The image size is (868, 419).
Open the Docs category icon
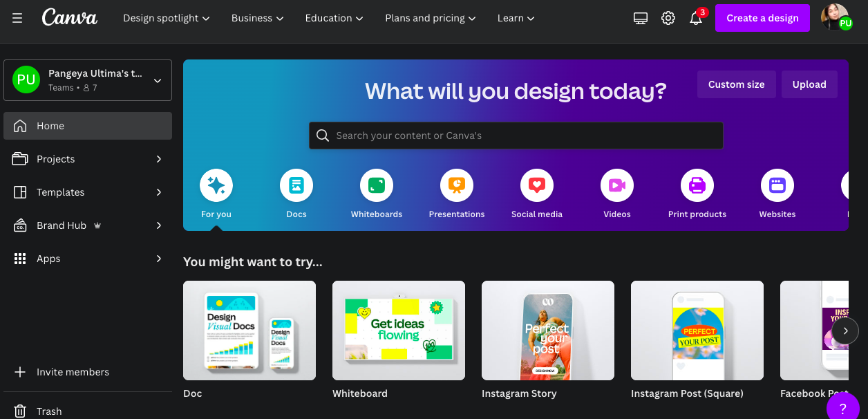[x=296, y=185]
